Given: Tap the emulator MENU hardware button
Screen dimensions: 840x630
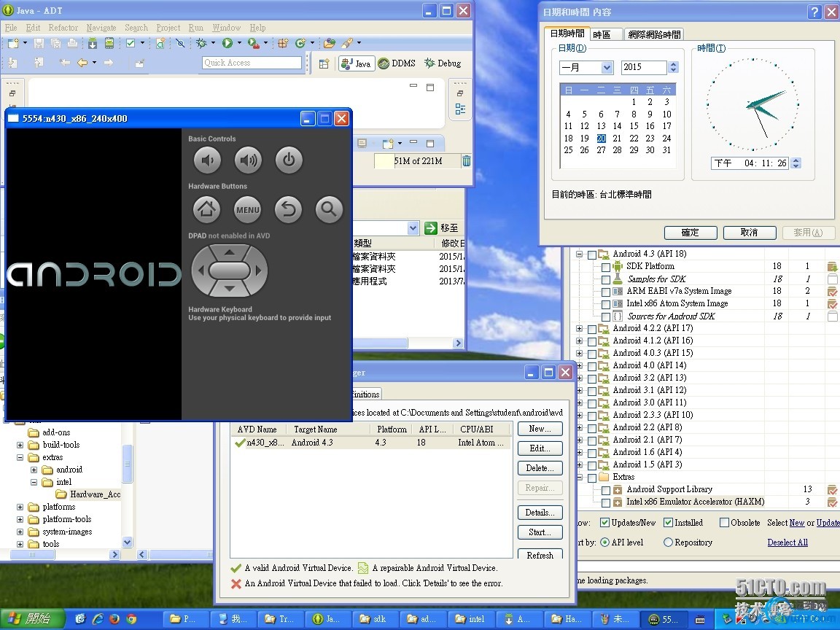Looking at the screenshot, I should click(247, 210).
